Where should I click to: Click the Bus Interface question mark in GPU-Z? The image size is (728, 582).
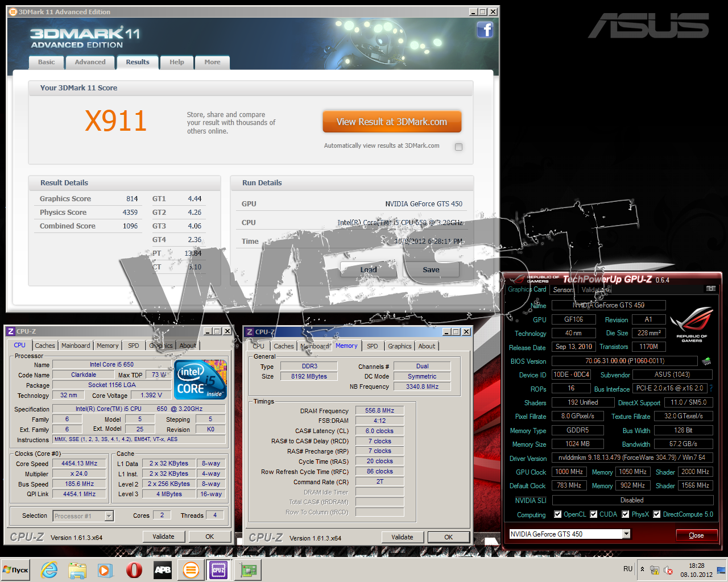[711, 389]
